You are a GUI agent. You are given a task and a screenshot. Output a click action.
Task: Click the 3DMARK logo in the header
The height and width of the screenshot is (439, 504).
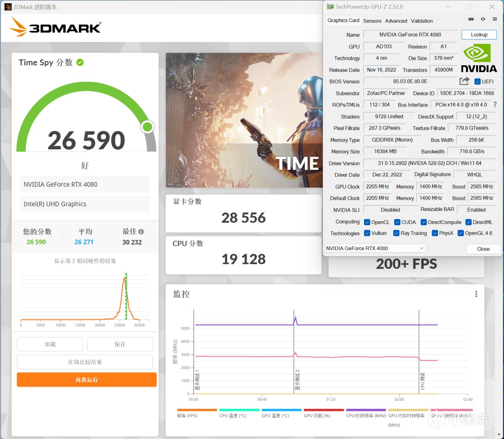tap(55, 27)
